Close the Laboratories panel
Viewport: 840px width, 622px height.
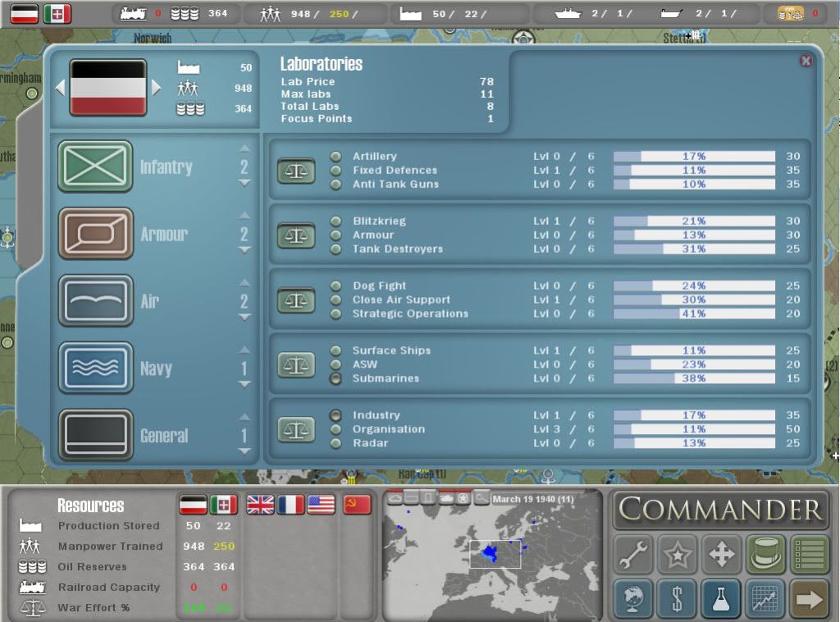(806, 61)
